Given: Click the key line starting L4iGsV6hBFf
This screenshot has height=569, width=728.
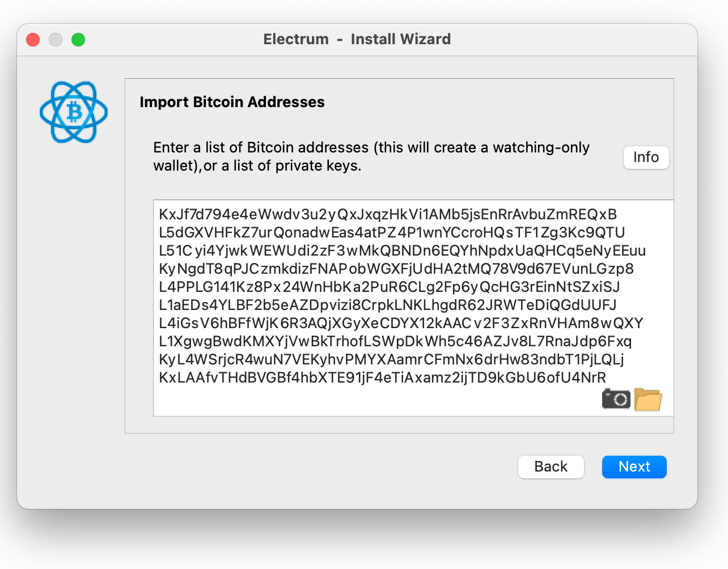Looking at the screenshot, I should [x=401, y=323].
